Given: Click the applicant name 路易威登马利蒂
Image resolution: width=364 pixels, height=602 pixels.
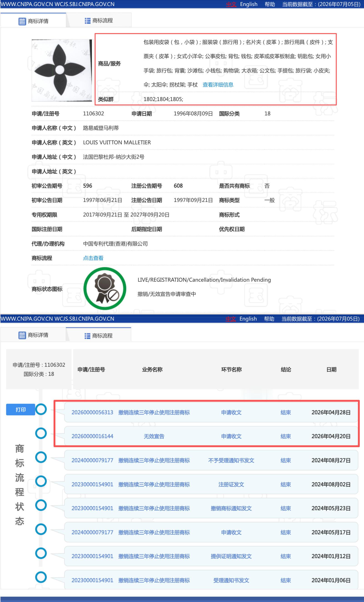Looking at the screenshot, I should (x=101, y=128).
